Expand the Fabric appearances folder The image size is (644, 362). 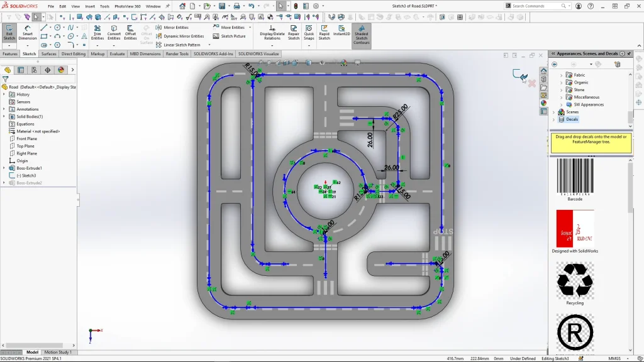click(562, 75)
